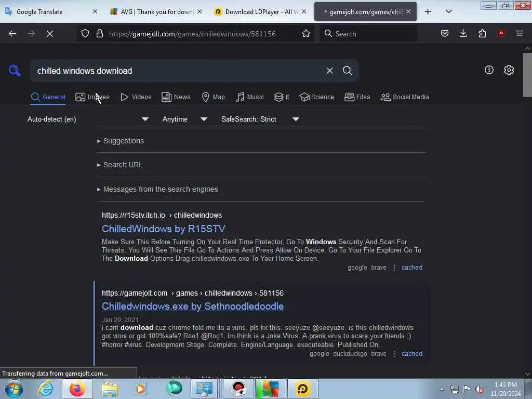Open the Windows Start button

[14, 389]
